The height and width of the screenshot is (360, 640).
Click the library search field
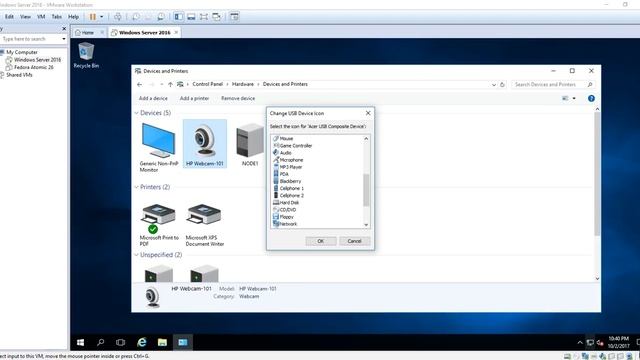(30, 39)
